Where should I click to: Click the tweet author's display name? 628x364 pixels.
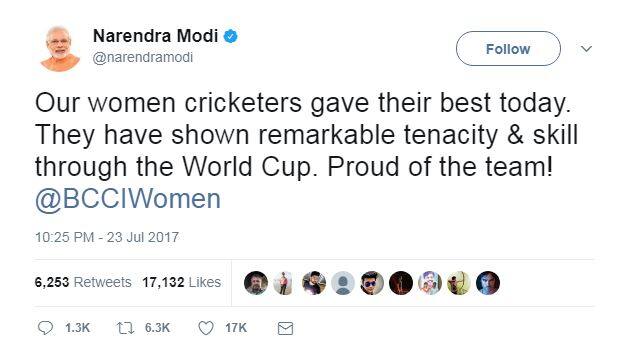point(155,36)
